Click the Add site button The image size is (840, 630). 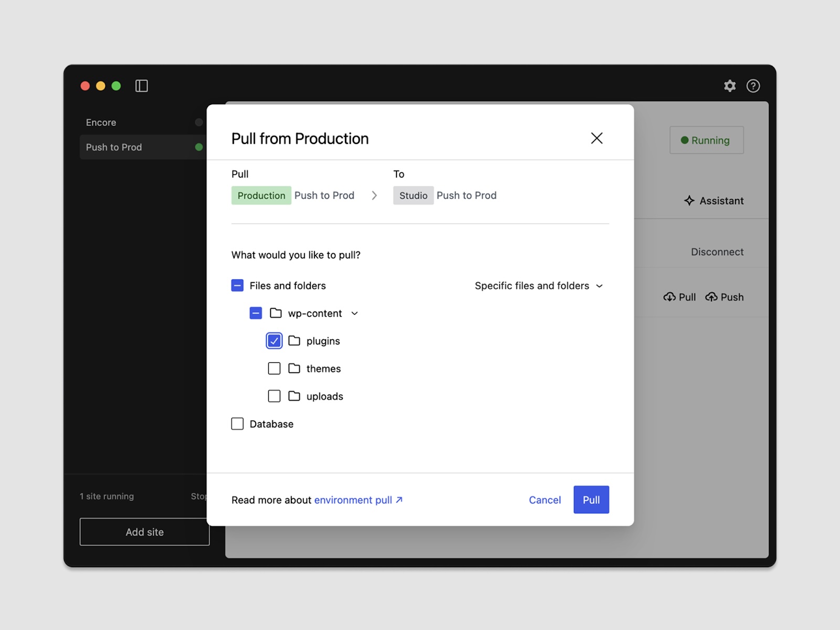click(144, 532)
